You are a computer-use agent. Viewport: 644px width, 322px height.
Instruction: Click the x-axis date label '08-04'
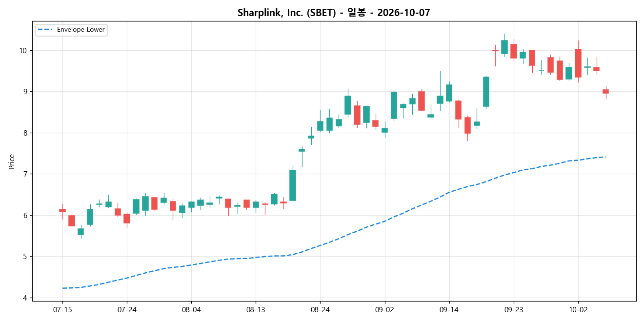point(191,309)
